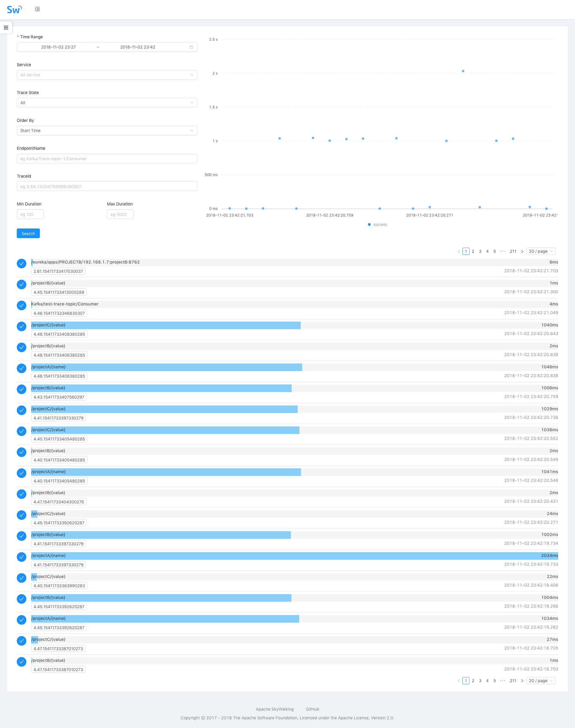Click trace ID tag 2.61.15411733417030037
The height and width of the screenshot is (728, 575).
tap(58, 271)
